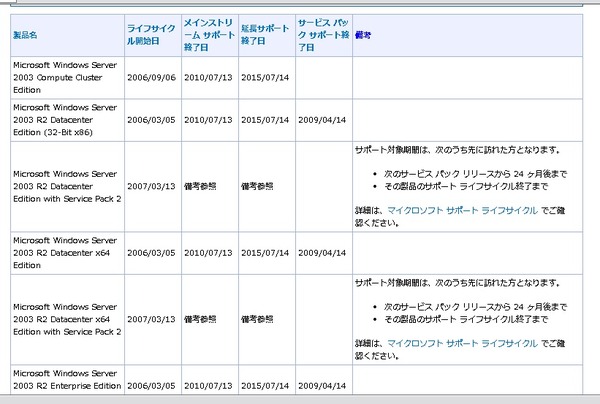Click 24 ヶ月後まで bullet in Datacenter x64 SP2 remarks
600x404 pixels.
point(476,307)
